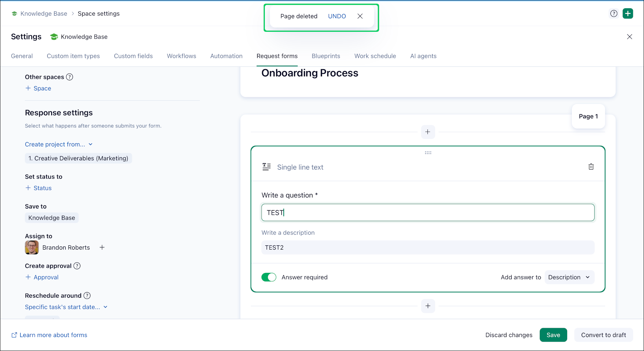Click Convert to draft button
The image size is (644, 351).
point(603,335)
